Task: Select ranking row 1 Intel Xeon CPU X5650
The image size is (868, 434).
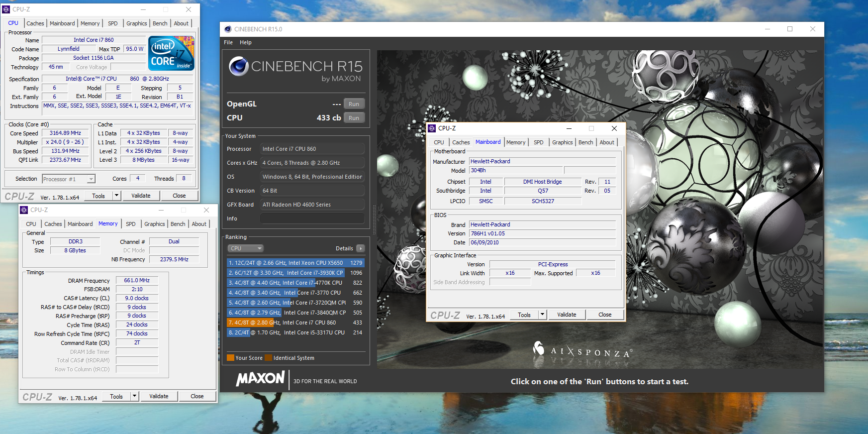Action: click(295, 263)
